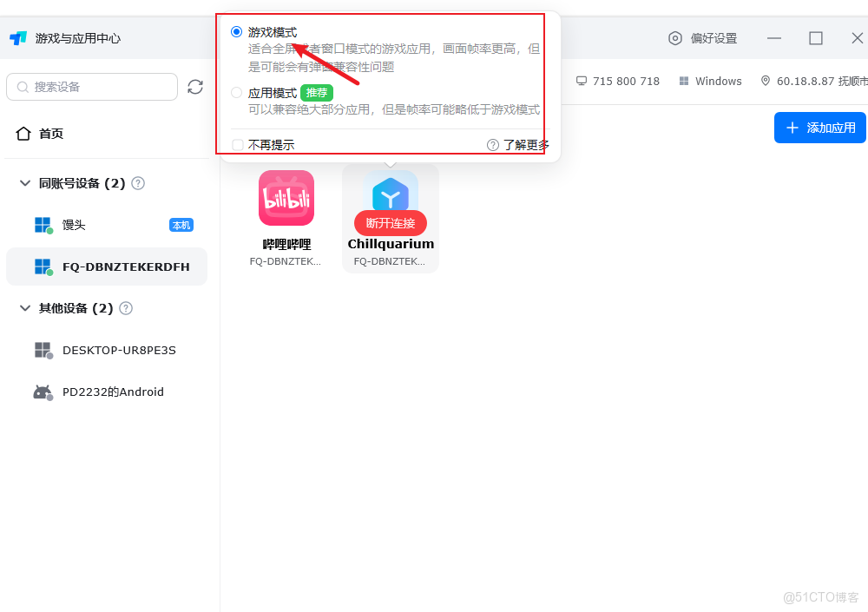This screenshot has width=868, height=612.
Task: Open the 了解更多 link
Action: click(525, 144)
